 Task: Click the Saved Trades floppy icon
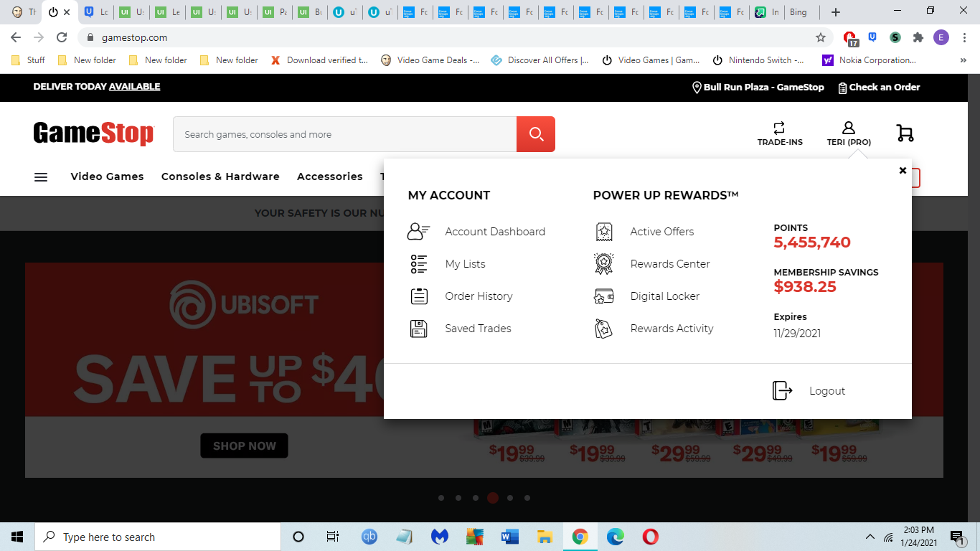click(419, 329)
